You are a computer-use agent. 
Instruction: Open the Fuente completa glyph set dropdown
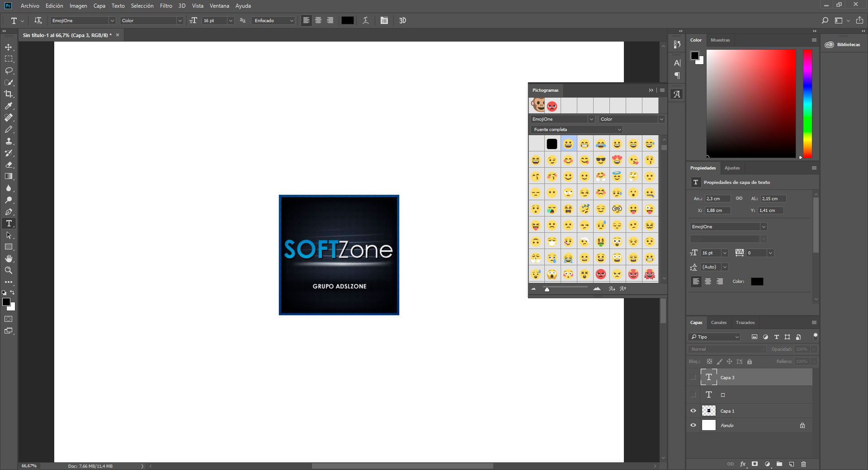576,130
